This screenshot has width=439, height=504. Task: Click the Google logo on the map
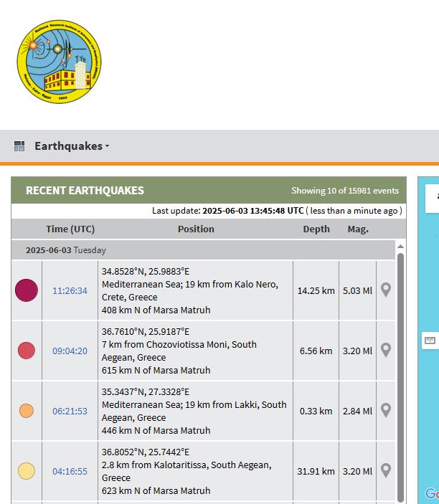click(x=431, y=494)
